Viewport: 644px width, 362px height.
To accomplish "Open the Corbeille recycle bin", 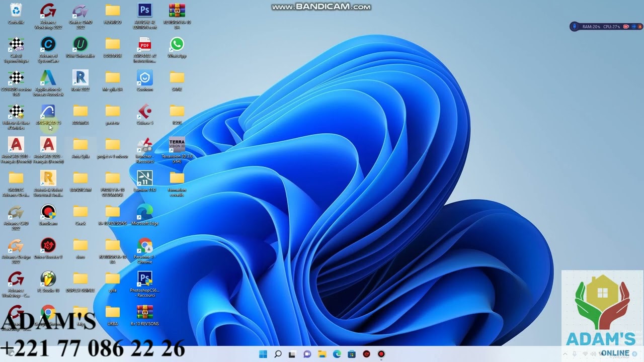I will tap(16, 14).
